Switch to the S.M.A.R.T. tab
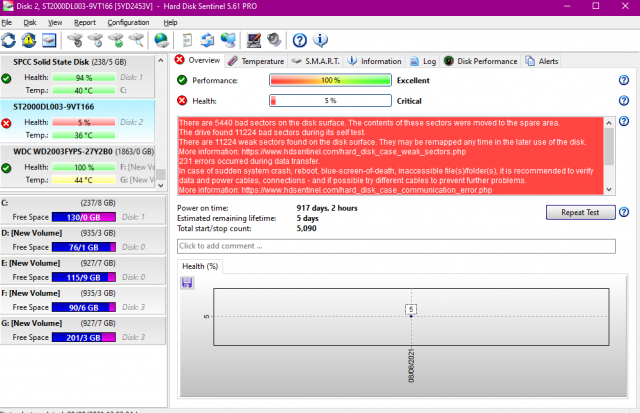 pos(316,61)
